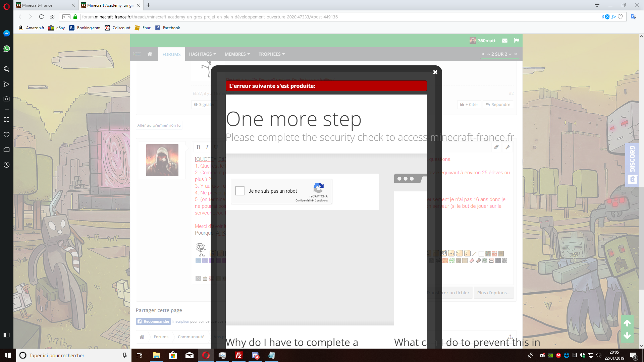The image size is (644, 362).
Task: Open the sidebar search magnifier
Action: [6, 69]
